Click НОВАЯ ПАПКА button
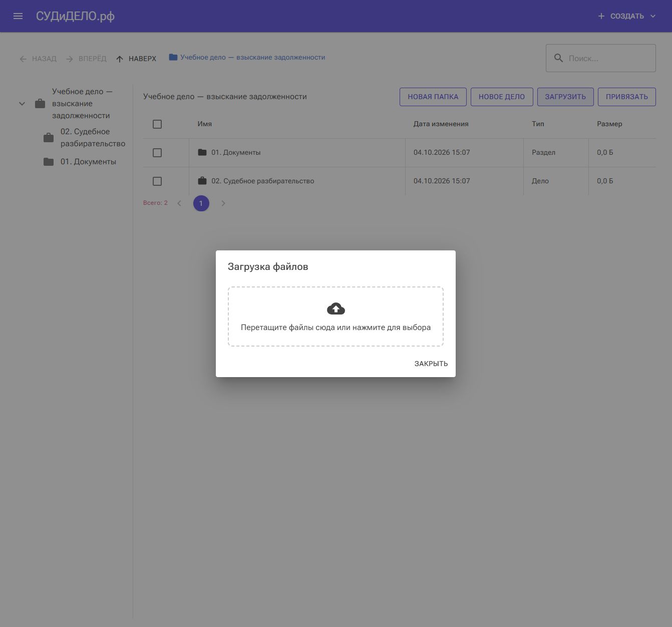The width and height of the screenshot is (672, 627). click(x=433, y=97)
